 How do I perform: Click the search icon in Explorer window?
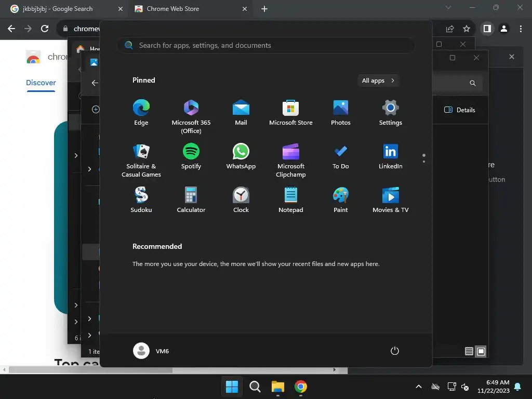[473, 83]
